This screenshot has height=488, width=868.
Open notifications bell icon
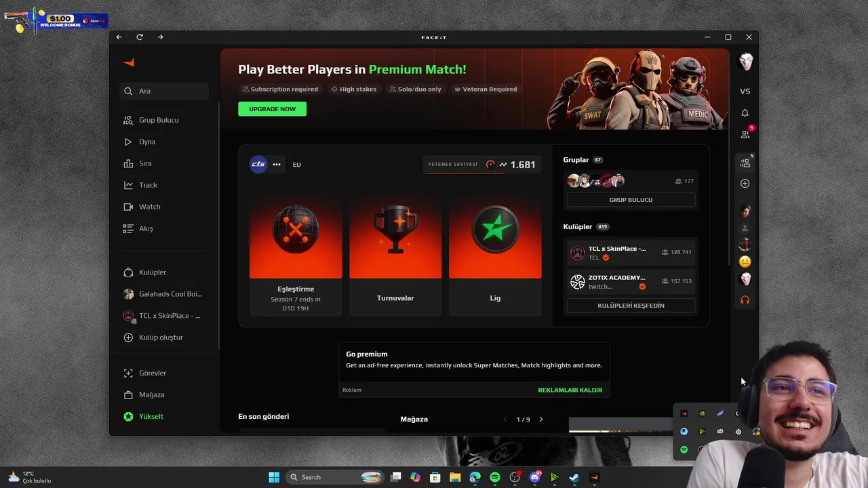point(745,113)
